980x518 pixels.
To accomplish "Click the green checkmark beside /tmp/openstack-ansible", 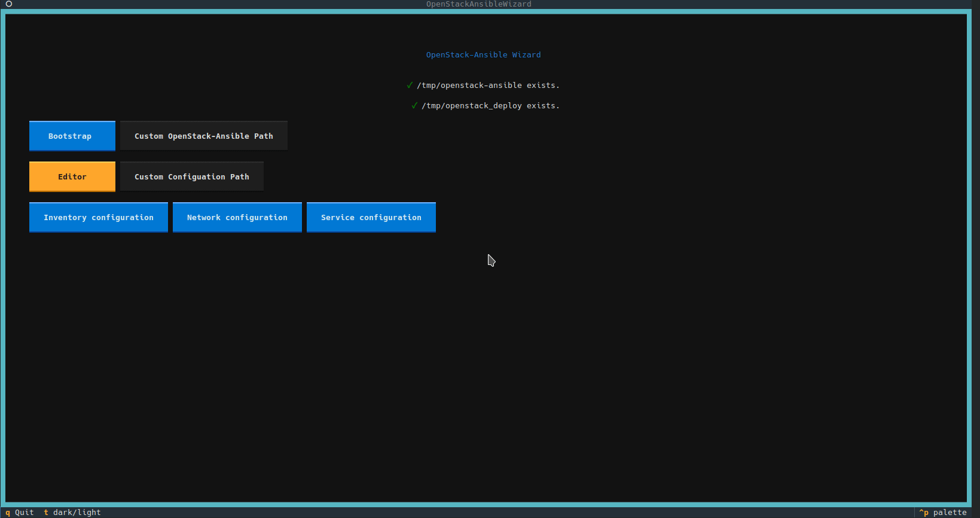I will pos(410,86).
